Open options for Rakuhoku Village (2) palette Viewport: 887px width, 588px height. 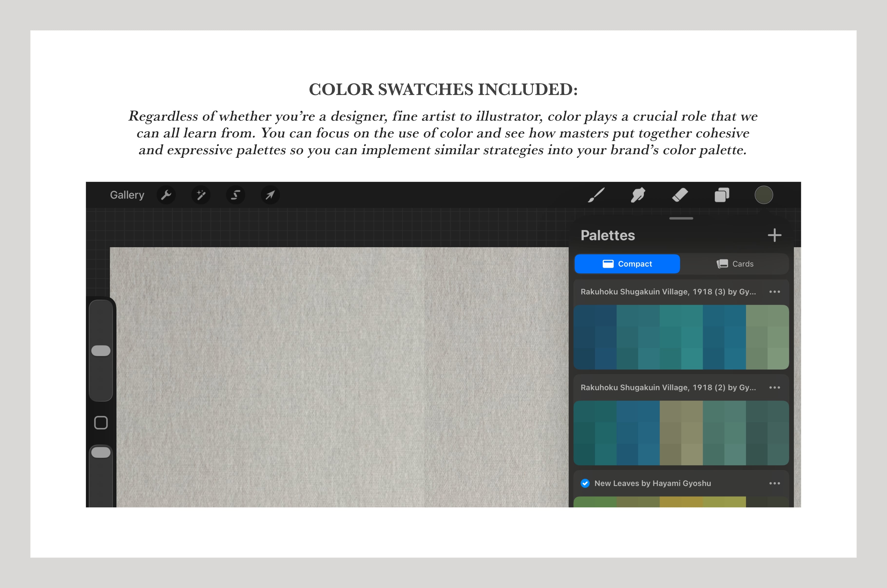pyautogui.click(x=774, y=388)
